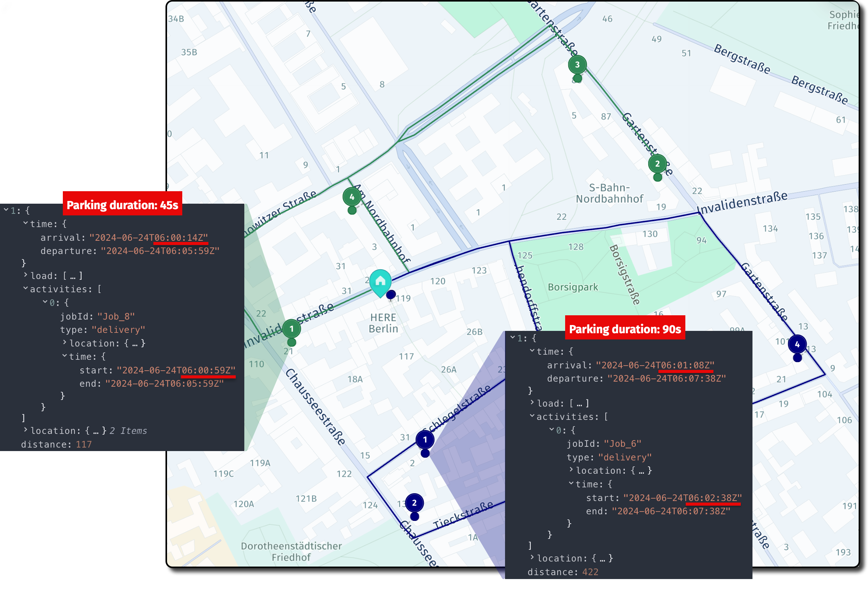The image size is (868, 597).
Task: Click blue marker 2 near Tieckstraße
Action: [414, 503]
